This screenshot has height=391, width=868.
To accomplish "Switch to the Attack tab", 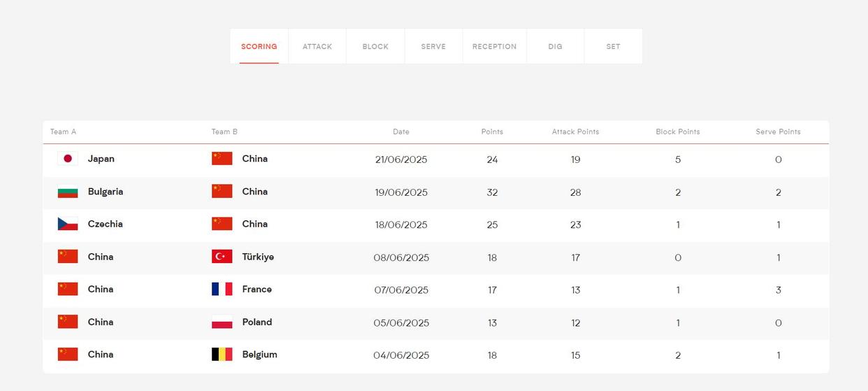I will pos(317,47).
